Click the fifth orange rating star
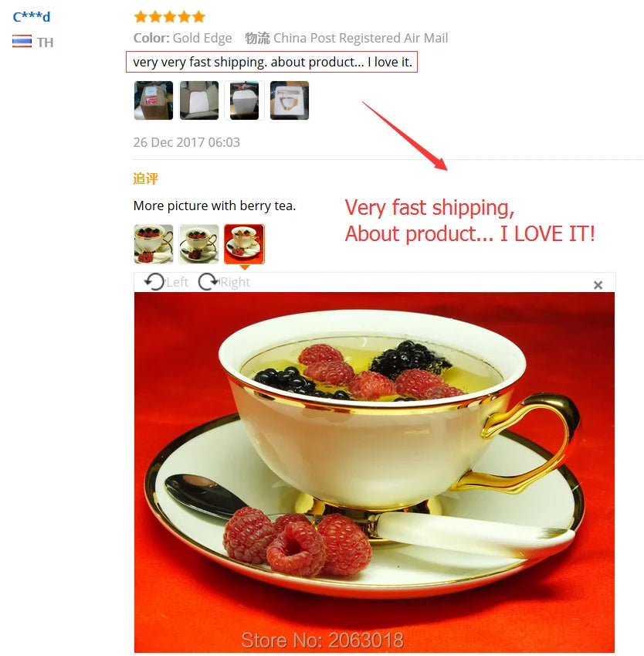Image resolution: width=644 pixels, height=656 pixels. 198,17
